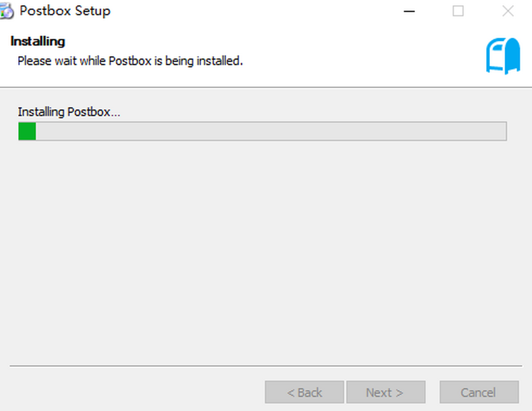Click the Postbox installer icon in title bar
Screen dimensions: 532x411
point(6,11)
